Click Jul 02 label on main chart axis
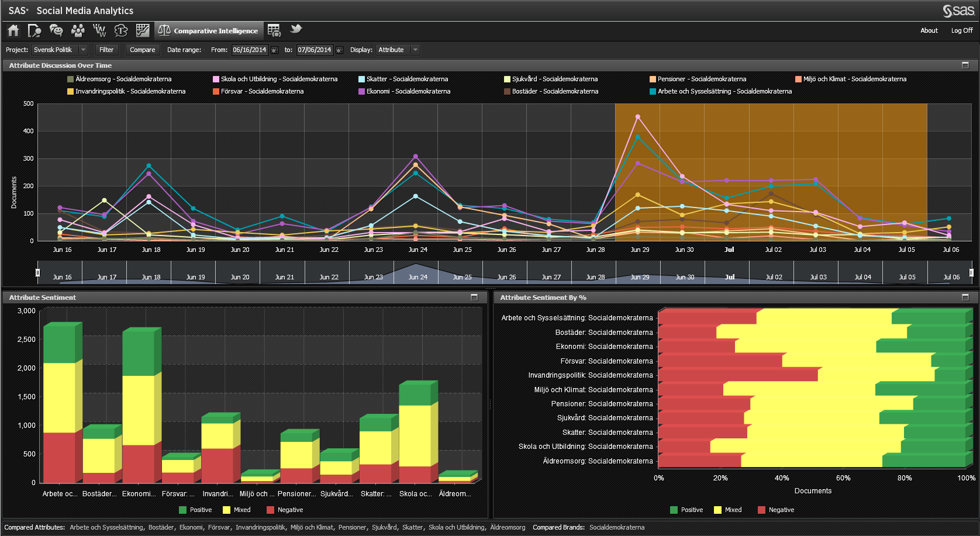The image size is (980, 536). tap(773, 250)
